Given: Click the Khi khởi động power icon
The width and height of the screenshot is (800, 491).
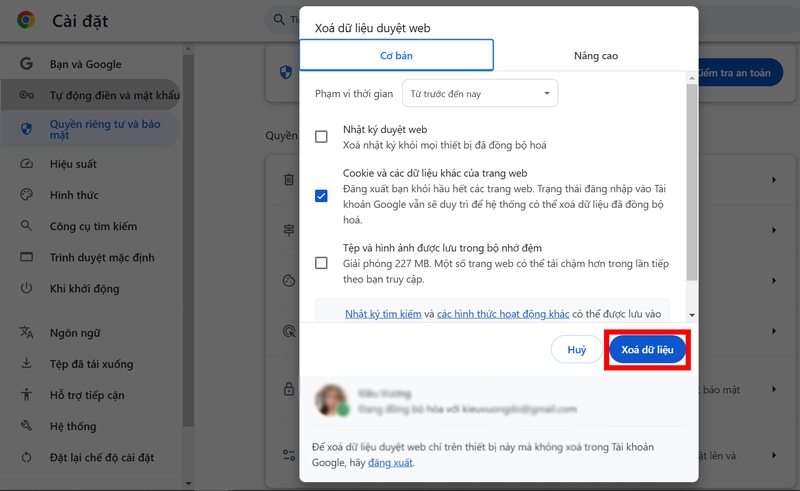Looking at the screenshot, I should [x=27, y=289].
